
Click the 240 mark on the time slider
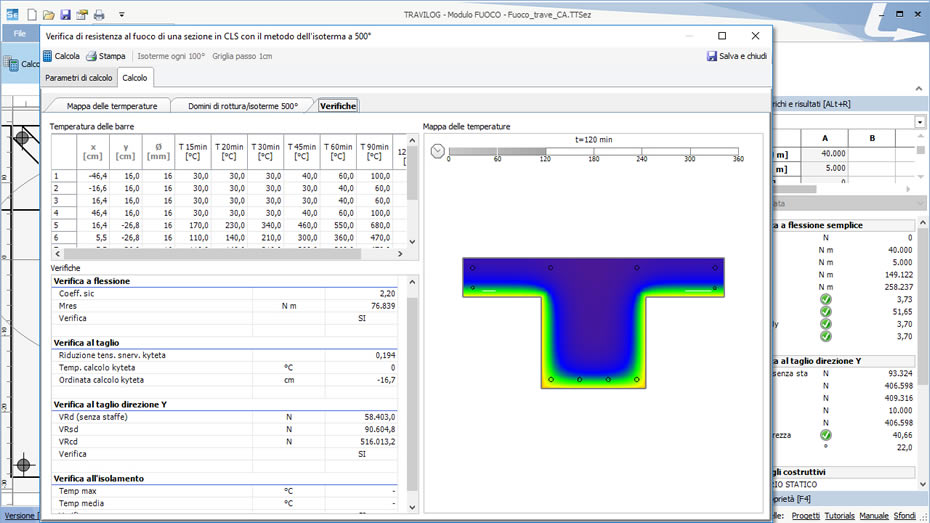coord(641,152)
